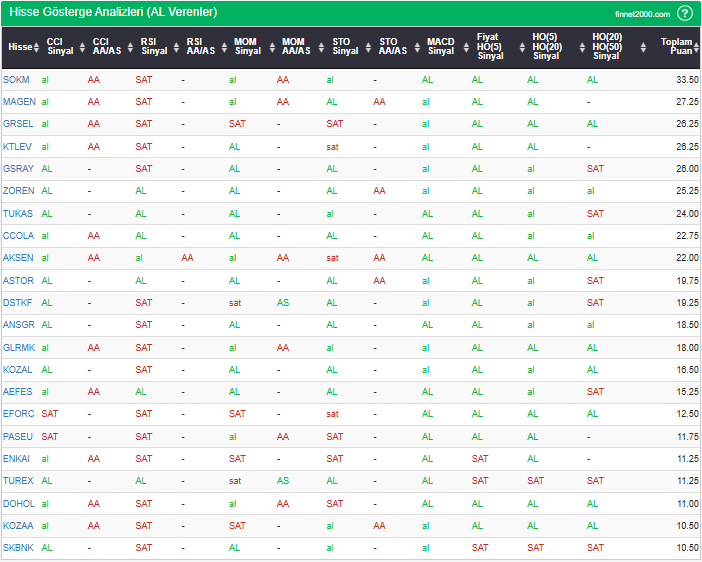Sort by HO(20) HO(50) Sinyal column
This screenshot has width=702, height=562.
pyautogui.click(x=606, y=47)
